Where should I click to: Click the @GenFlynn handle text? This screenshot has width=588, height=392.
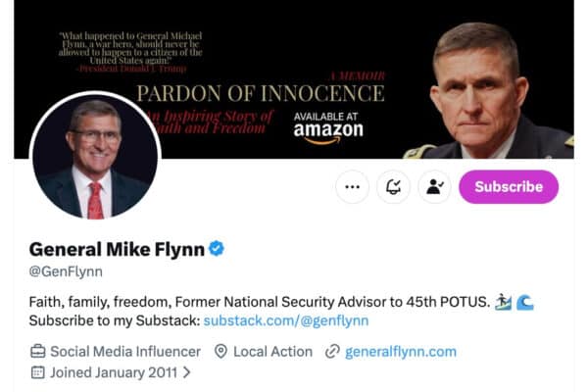[66, 271]
